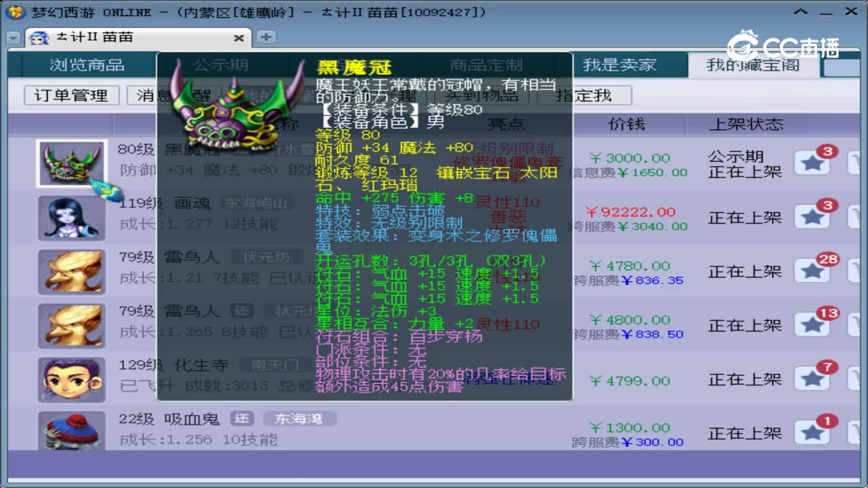Click the price ¥4780.00
Screen dimensions: 868x488
629,266
